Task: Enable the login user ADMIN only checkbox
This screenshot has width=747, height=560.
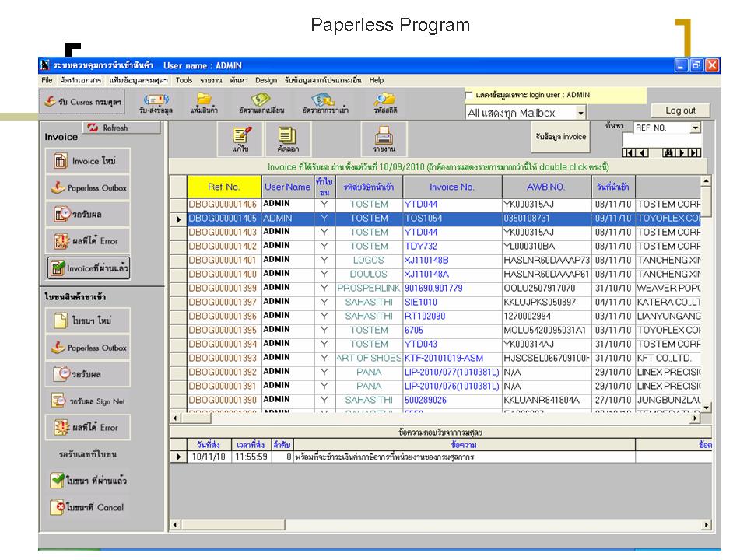Action: coord(468,96)
